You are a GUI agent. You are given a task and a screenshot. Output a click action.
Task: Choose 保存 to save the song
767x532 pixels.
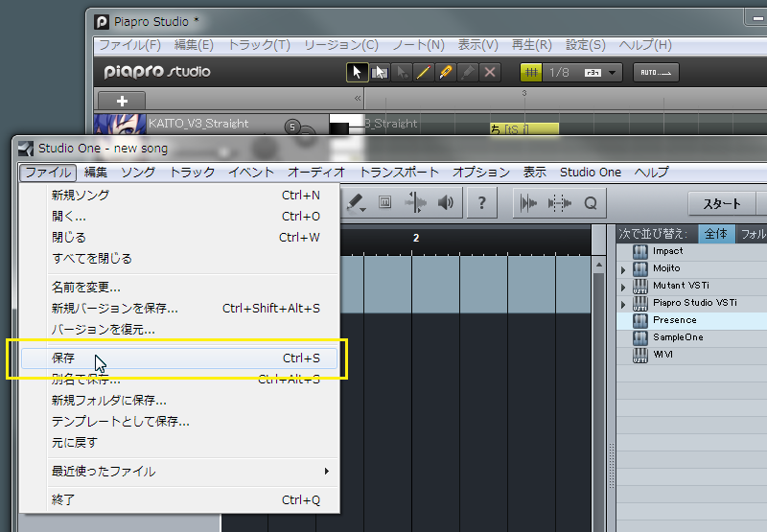click(x=180, y=359)
